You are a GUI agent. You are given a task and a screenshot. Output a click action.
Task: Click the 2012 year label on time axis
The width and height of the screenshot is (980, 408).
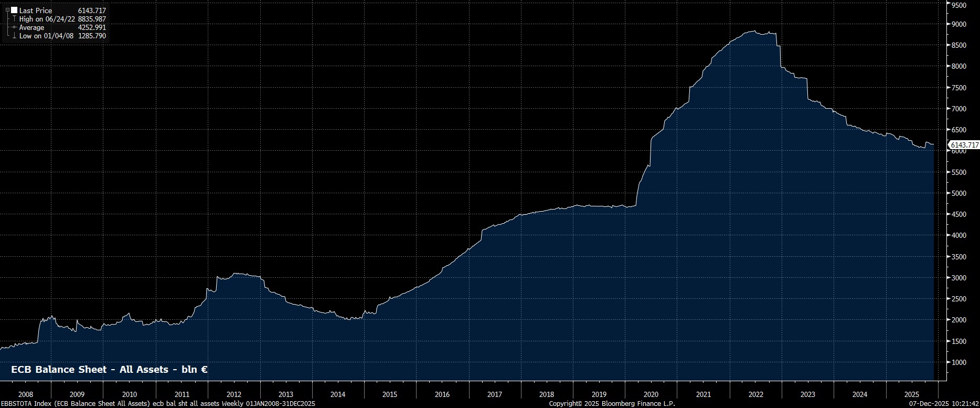[233, 394]
